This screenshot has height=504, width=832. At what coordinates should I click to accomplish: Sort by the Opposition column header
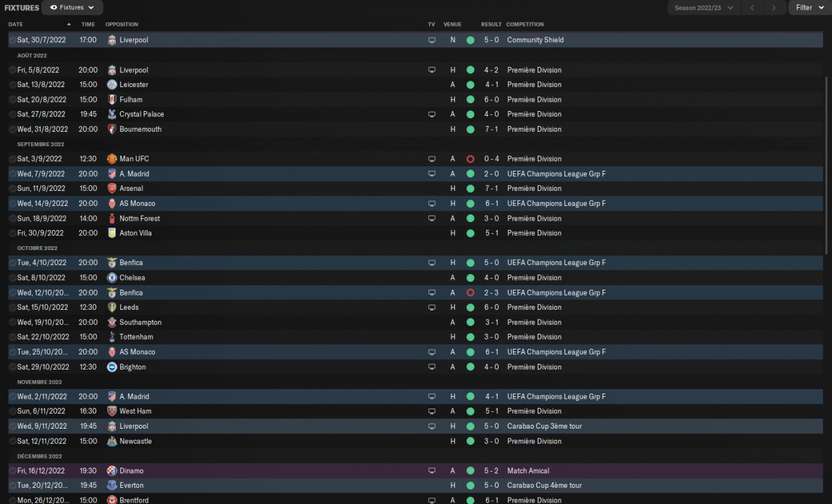coord(122,25)
